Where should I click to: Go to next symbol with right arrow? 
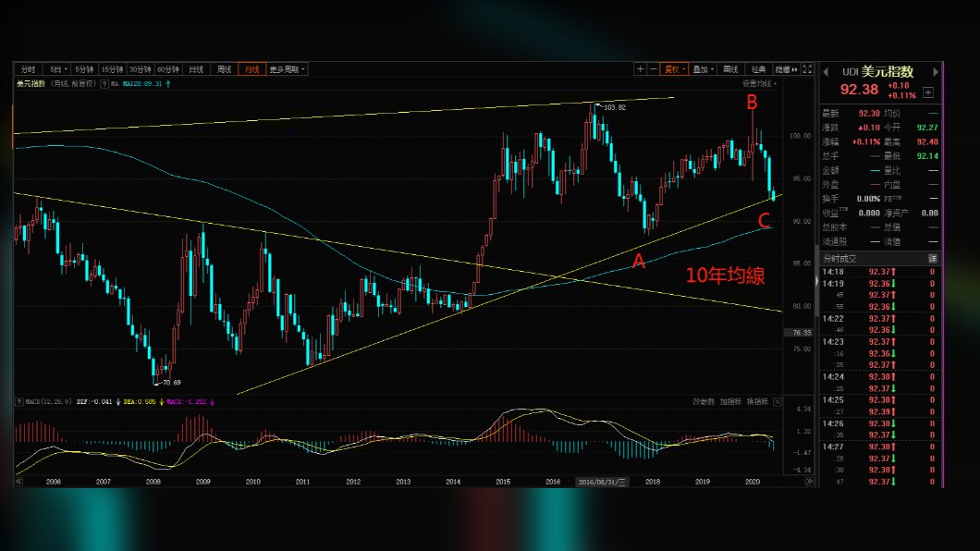(936, 72)
